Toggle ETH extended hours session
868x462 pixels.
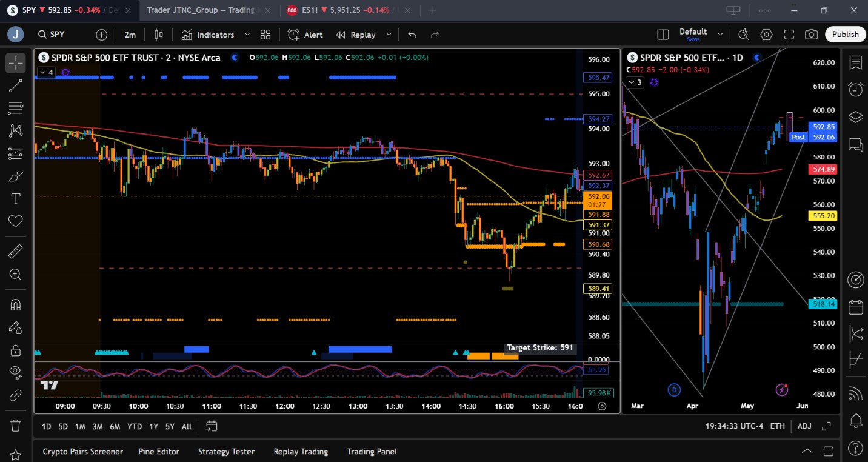(777, 426)
